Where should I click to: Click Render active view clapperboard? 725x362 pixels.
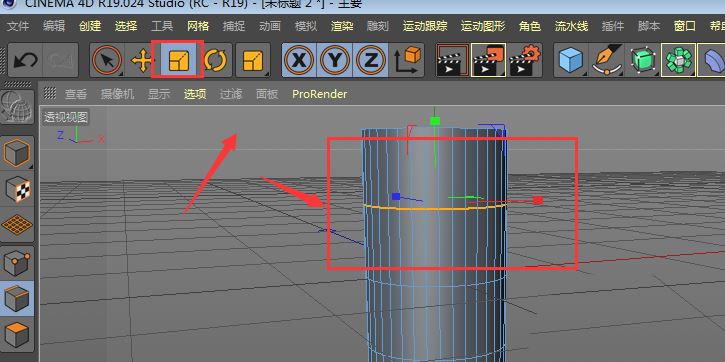[x=453, y=61]
